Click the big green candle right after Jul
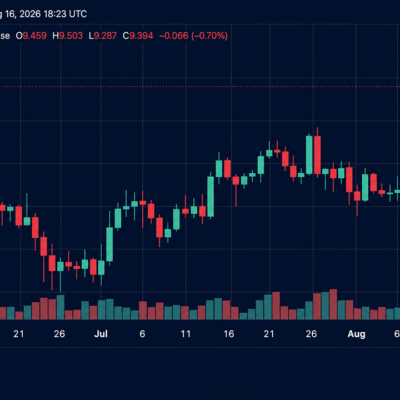This screenshot has height=400, width=400. pos(110,244)
